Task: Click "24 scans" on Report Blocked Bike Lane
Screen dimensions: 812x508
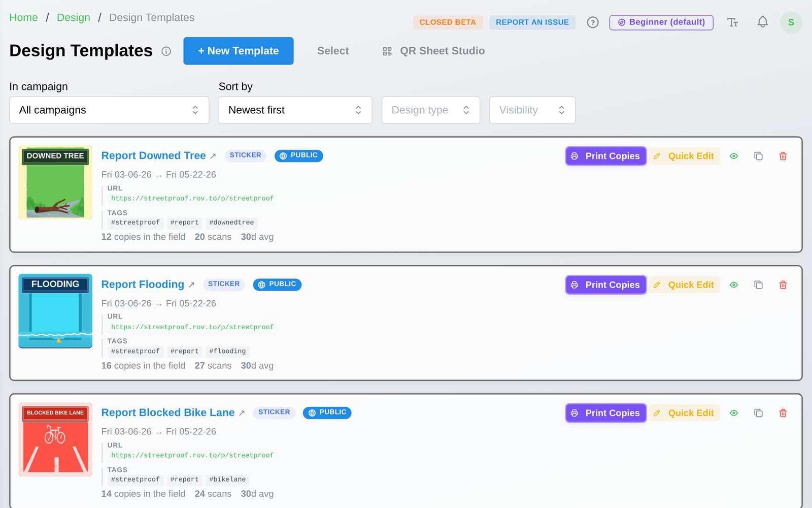Action: click(213, 494)
